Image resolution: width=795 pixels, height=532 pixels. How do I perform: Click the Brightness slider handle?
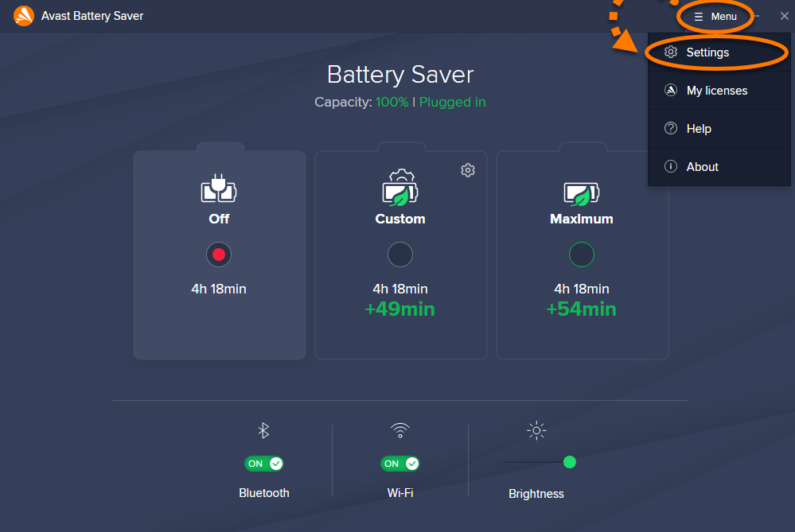(570, 462)
